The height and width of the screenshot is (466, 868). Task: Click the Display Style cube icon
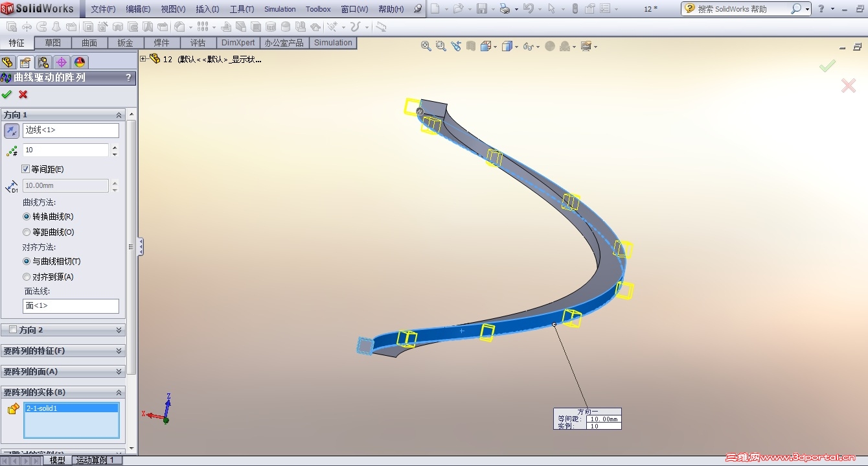tap(507, 46)
